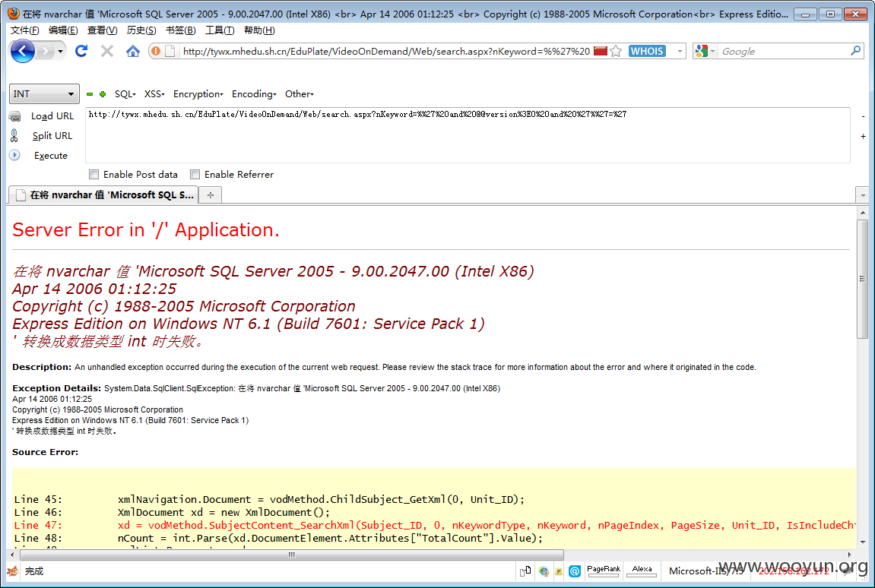This screenshot has width=875, height=588.
Task: Click Load URL in HackBar
Action: point(52,116)
